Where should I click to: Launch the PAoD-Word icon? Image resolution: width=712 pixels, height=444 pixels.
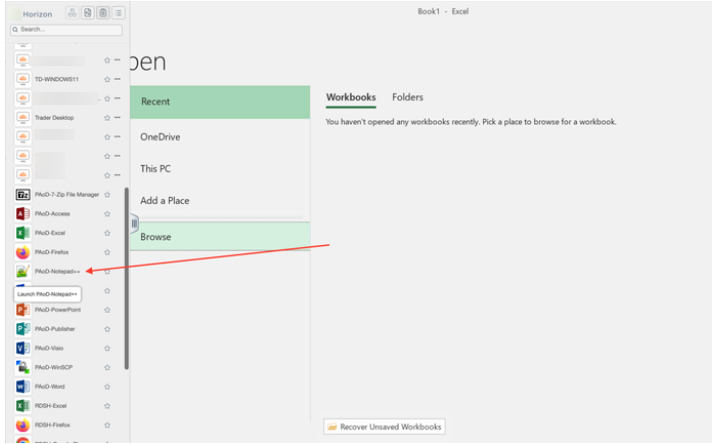pos(23,386)
